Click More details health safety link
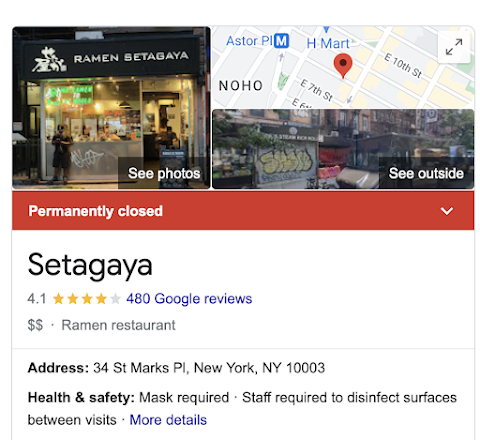 168,420
